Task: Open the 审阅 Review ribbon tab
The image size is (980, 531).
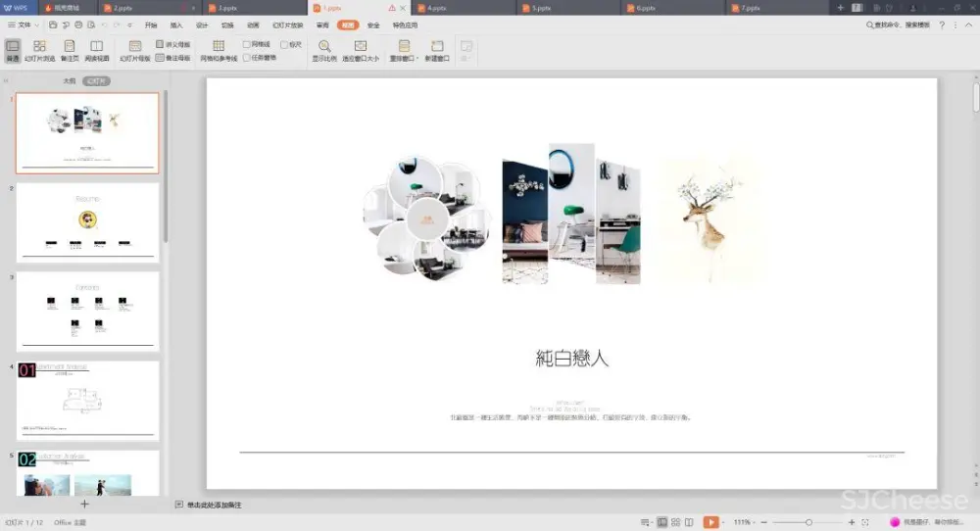Action: tap(322, 25)
